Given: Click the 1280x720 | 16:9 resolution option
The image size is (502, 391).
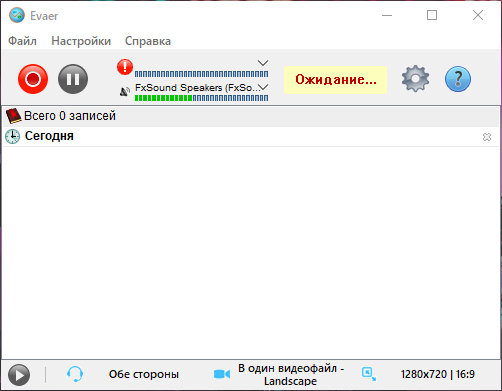Looking at the screenshot, I should 438,374.
